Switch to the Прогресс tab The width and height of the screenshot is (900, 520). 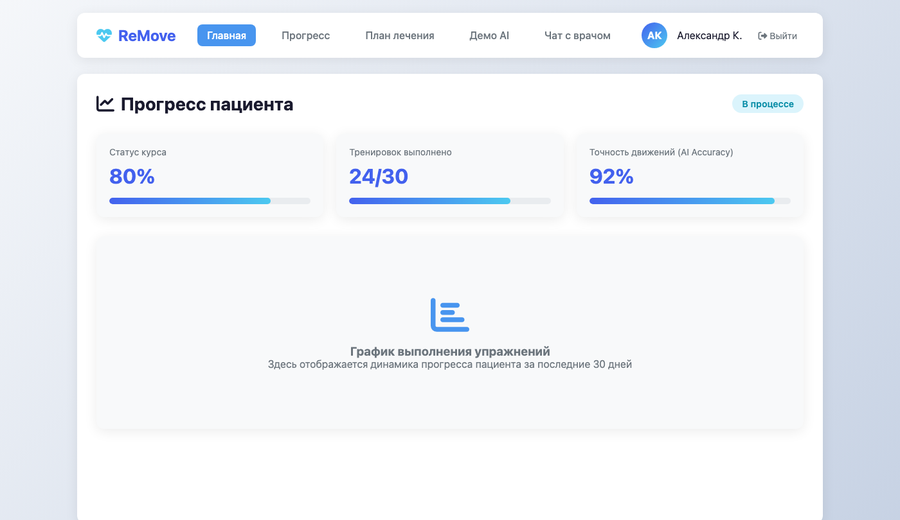pyautogui.click(x=305, y=36)
